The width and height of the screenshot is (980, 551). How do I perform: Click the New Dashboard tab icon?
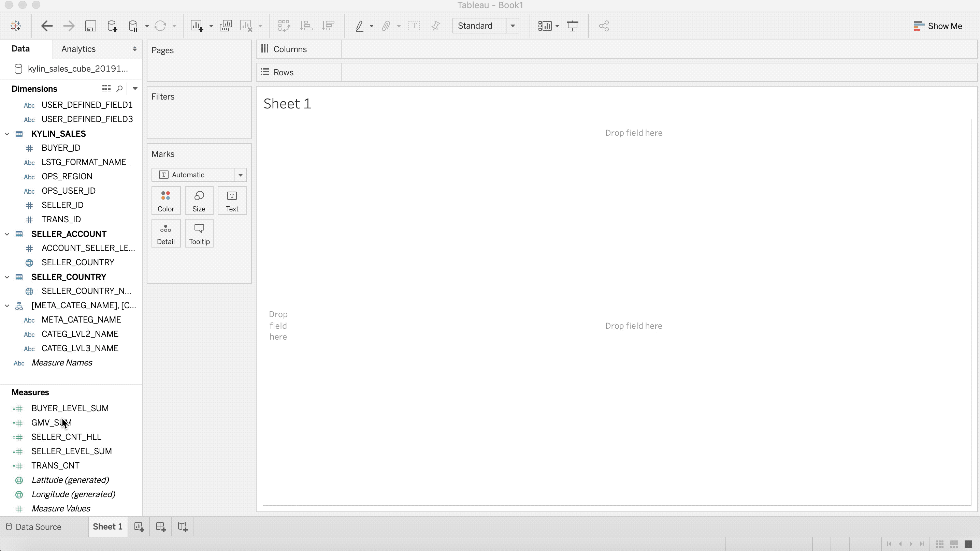coord(161,527)
